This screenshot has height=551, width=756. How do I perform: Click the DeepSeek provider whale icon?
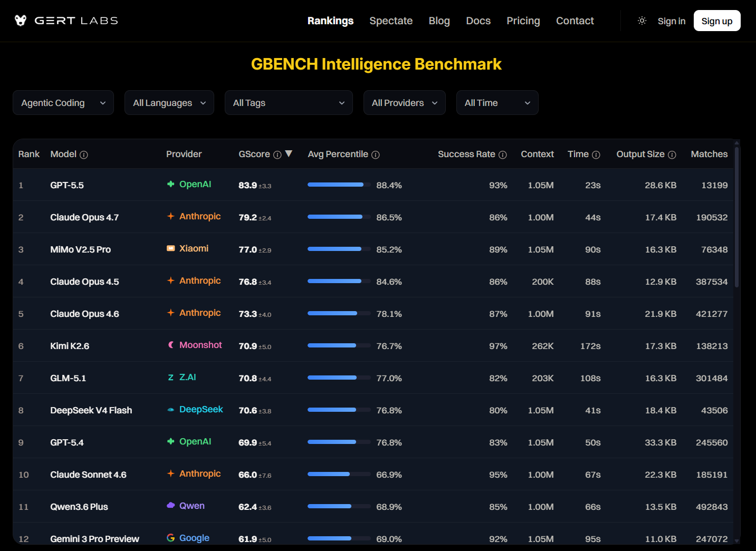171,409
